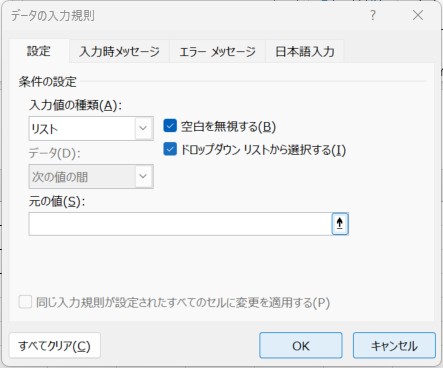Click the すべてクリア button
The image size is (443, 368).
(55, 346)
